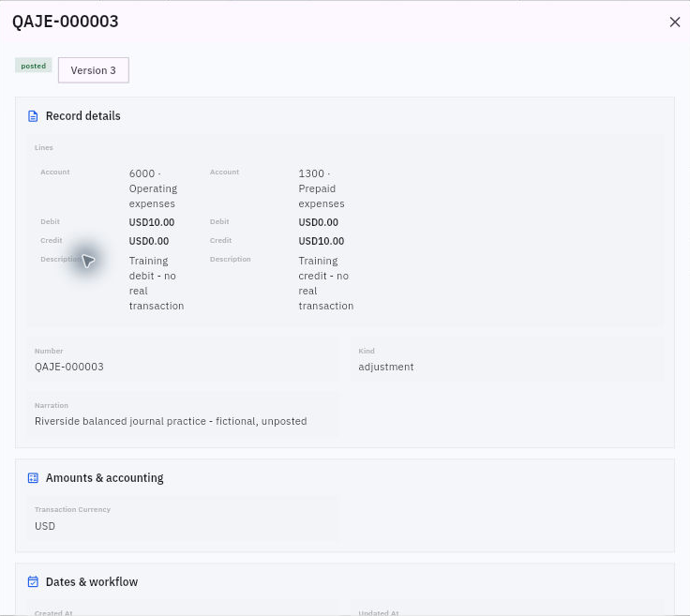Viewport: 690px width, 616px height.
Task: Click the Record details document icon
Action: click(x=33, y=116)
